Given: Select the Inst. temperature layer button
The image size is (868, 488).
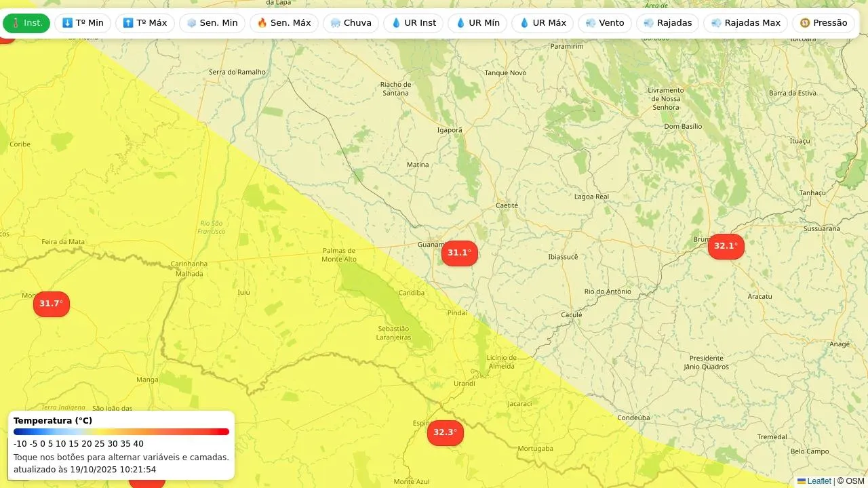Looking at the screenshot, I should (x=26, y=23).
